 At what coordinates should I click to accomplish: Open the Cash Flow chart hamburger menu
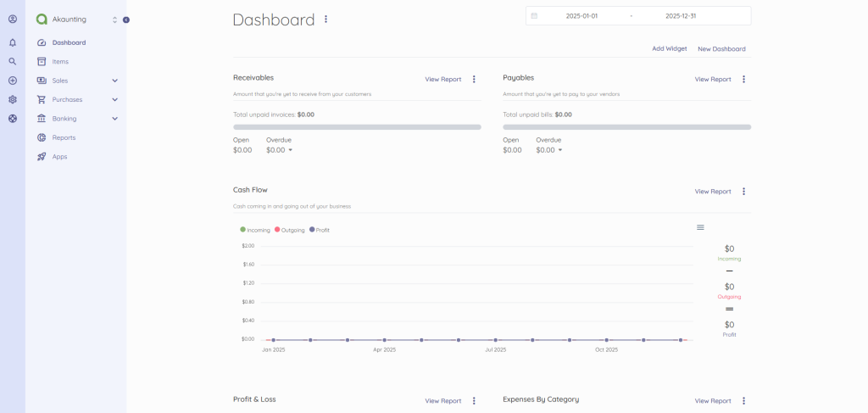[700, 227]
